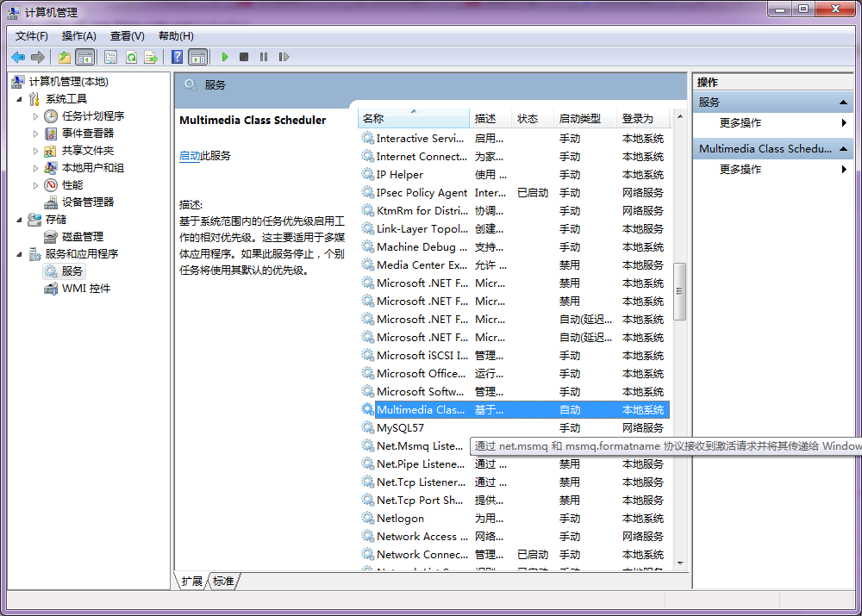Click the Properties toolbar icon
Image resolution: width=862 pixels, height=616 pixels.
[111, 57]
